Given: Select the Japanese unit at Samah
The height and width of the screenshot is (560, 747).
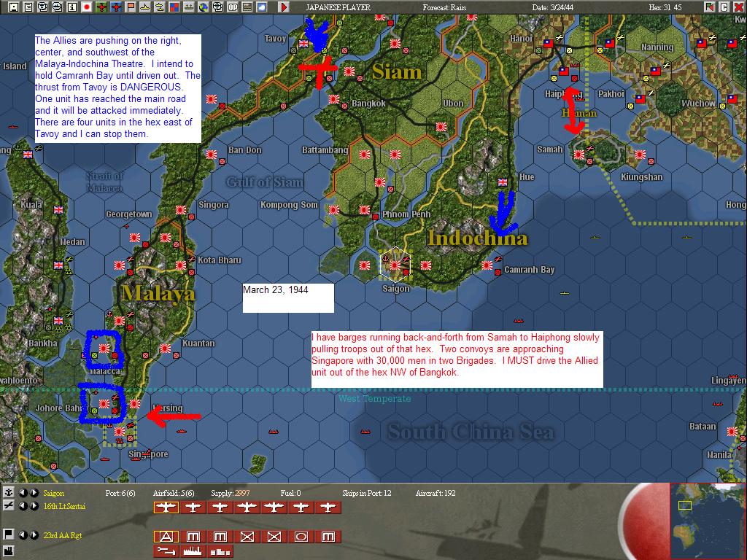Looking at the screenshot, I should (578, 155).
